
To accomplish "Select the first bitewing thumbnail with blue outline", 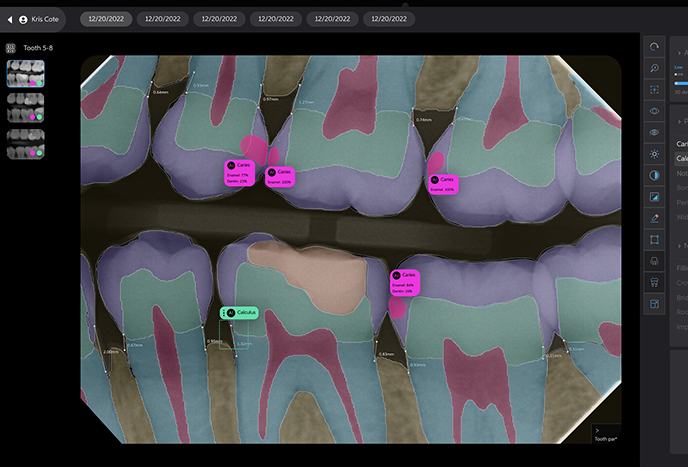I will coord(25,74).
